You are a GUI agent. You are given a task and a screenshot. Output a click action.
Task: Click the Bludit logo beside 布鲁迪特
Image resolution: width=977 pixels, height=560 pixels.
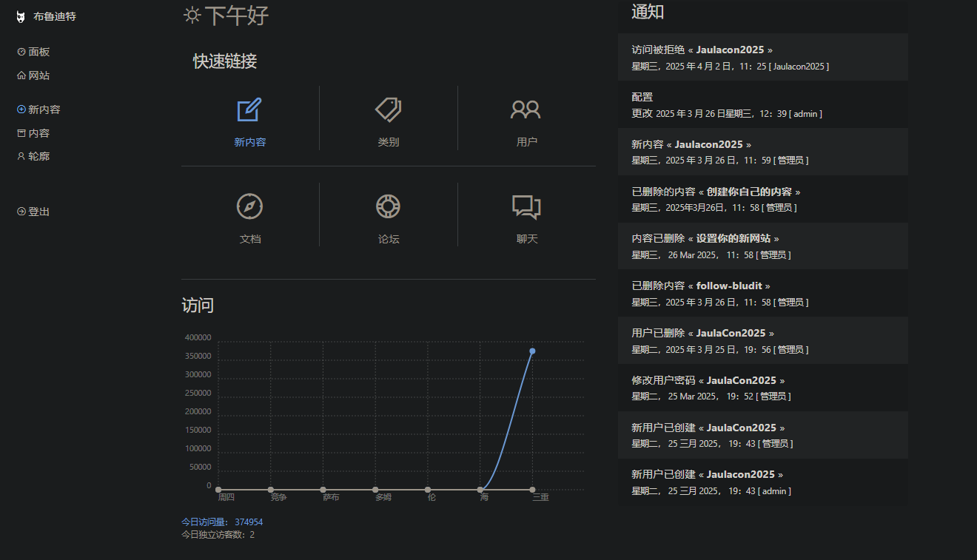(21, 17)
